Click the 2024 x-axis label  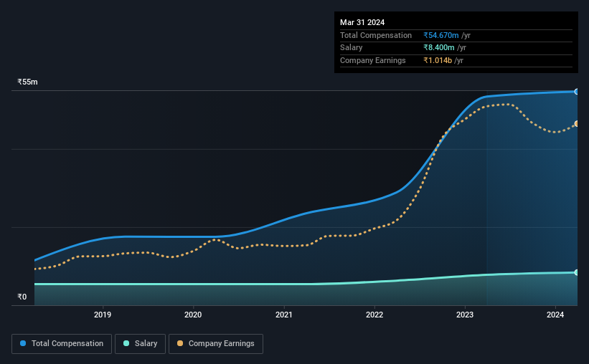555,315
